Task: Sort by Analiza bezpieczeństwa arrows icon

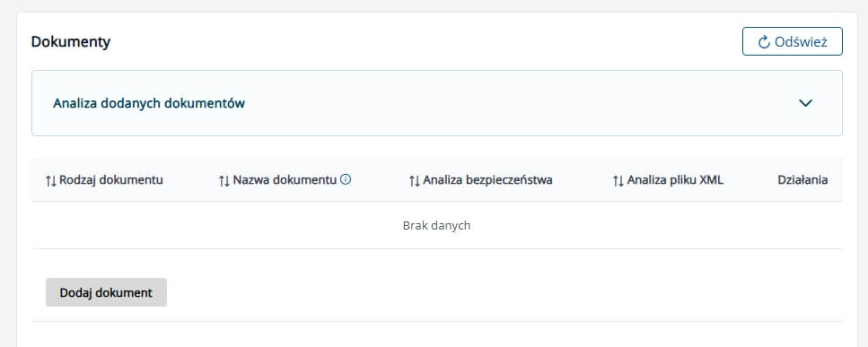Action: pyautogui.click(x=415, y=180)
